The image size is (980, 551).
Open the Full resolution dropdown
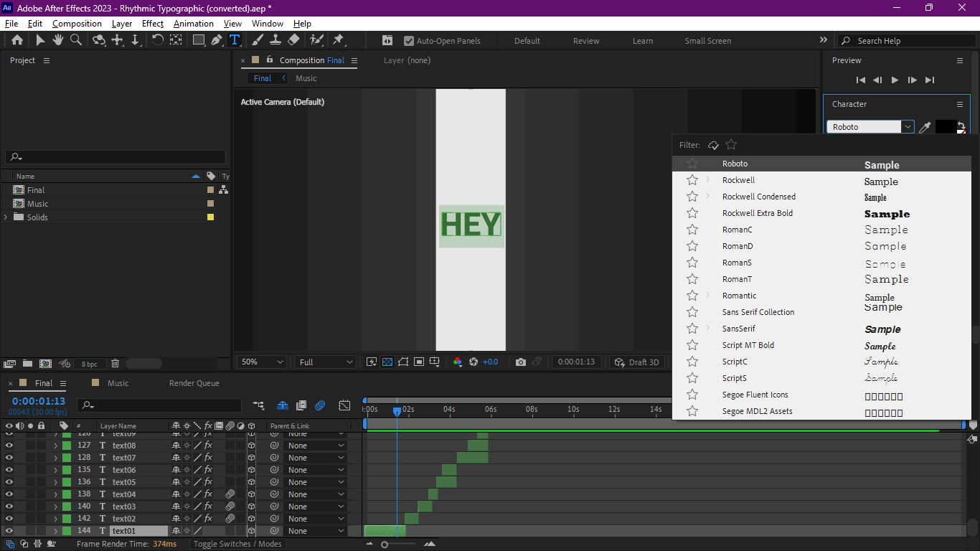pos(326,362)
